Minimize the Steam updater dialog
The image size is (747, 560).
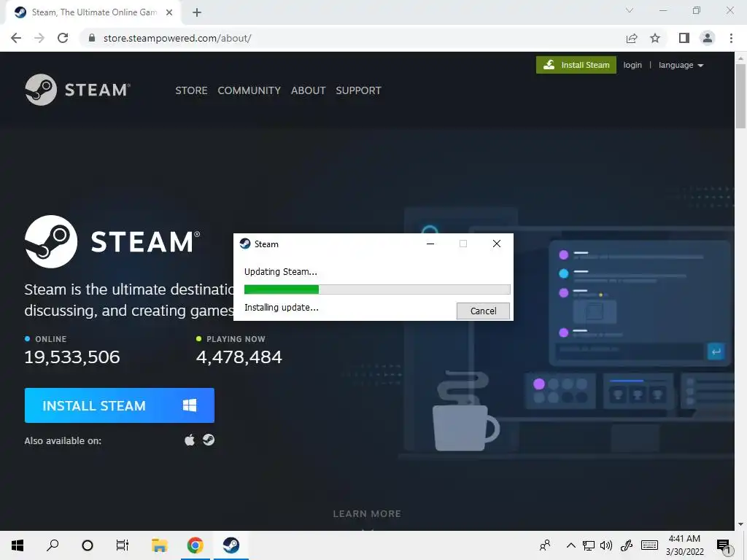[x=430, y=244]
